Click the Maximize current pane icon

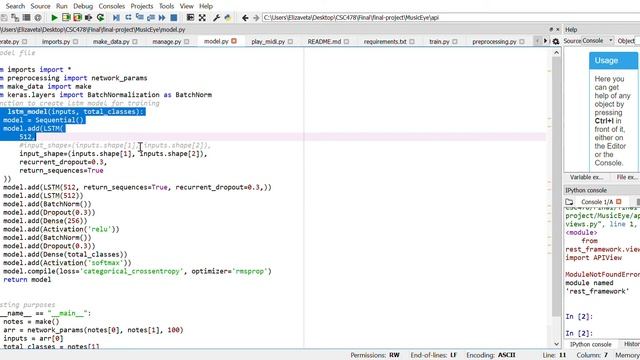pos(190,18)
